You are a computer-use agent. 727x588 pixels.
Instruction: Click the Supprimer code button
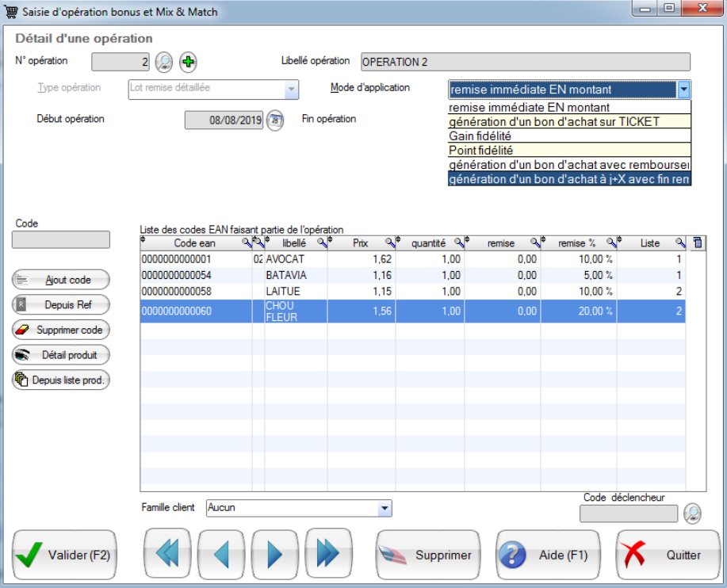(61, 330)
